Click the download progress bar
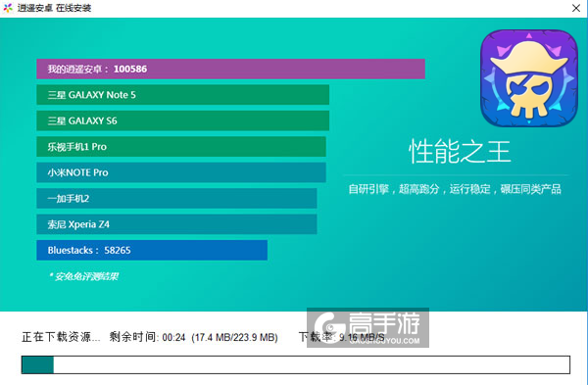Screen dimensions: 588x385 [296, 364]
